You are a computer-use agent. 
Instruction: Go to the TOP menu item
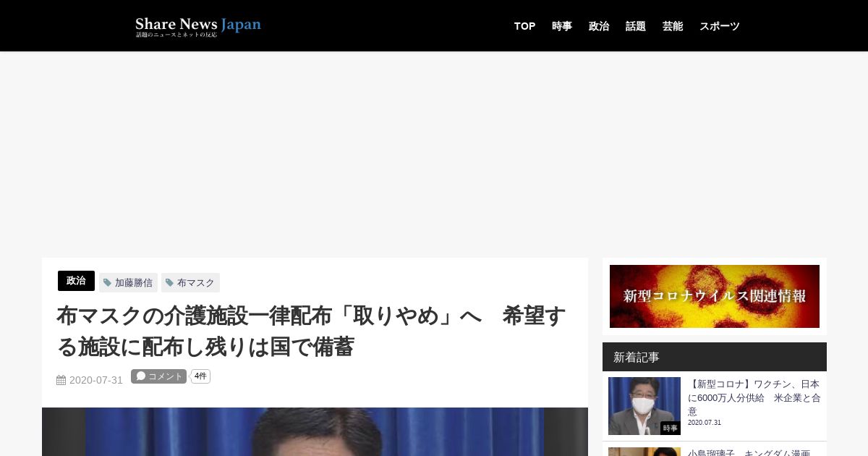(x=524, y=26)
